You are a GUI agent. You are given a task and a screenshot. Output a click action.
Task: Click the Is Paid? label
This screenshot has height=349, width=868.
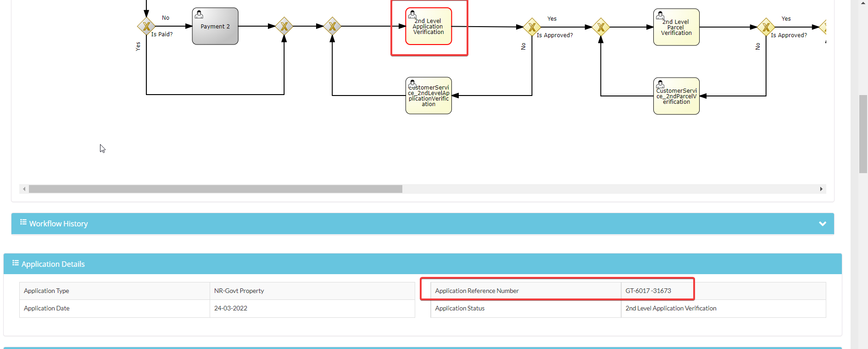pos(162,34)
